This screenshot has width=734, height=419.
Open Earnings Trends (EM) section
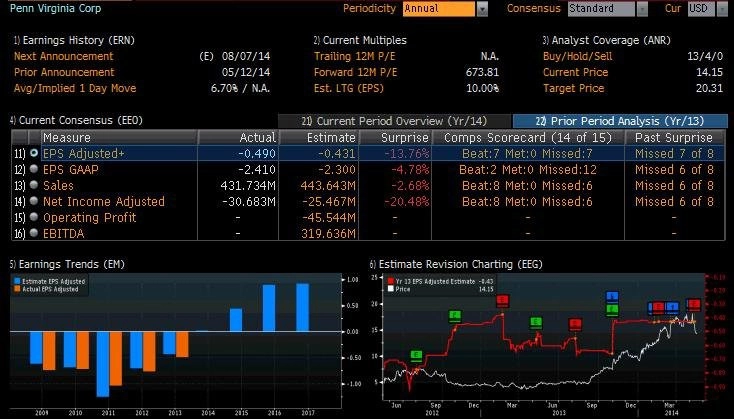click(x=67, y=264)
